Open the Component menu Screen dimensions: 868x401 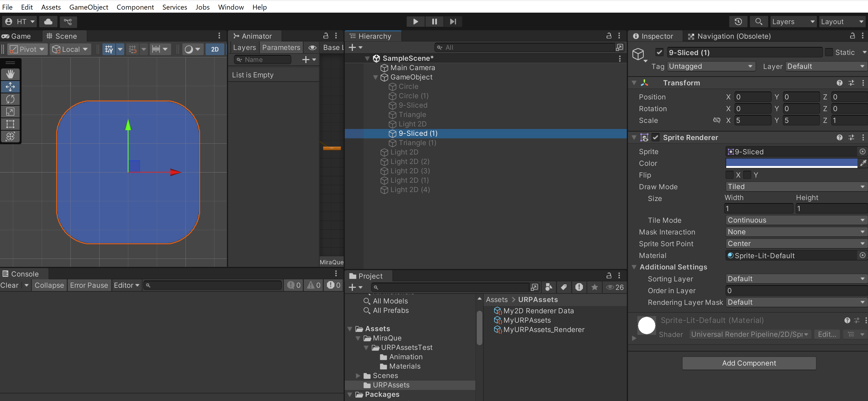click(135, 7)
